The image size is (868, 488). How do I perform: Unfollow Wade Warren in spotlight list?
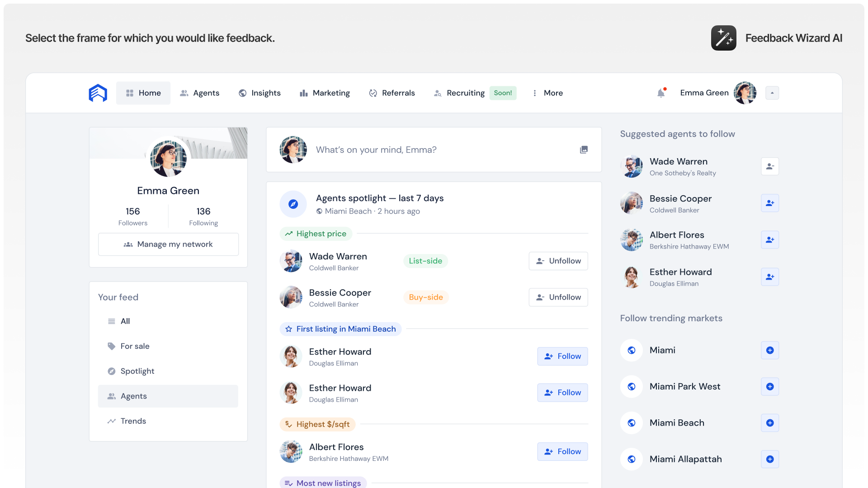pyautogui.click(x=558, y=261)
